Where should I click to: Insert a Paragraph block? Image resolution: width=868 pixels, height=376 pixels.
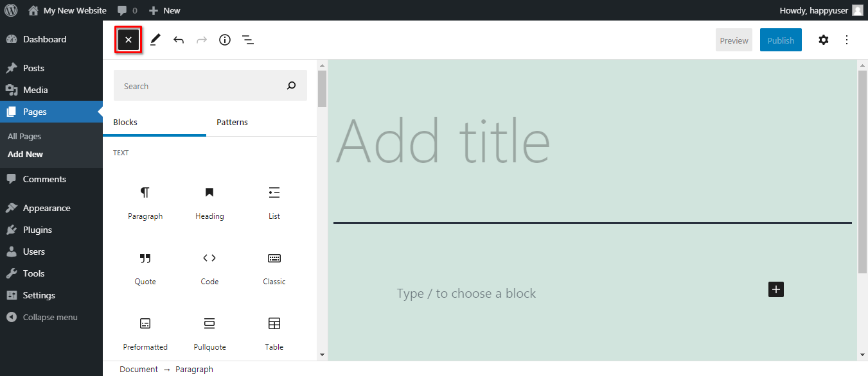[x=145, y=203]
